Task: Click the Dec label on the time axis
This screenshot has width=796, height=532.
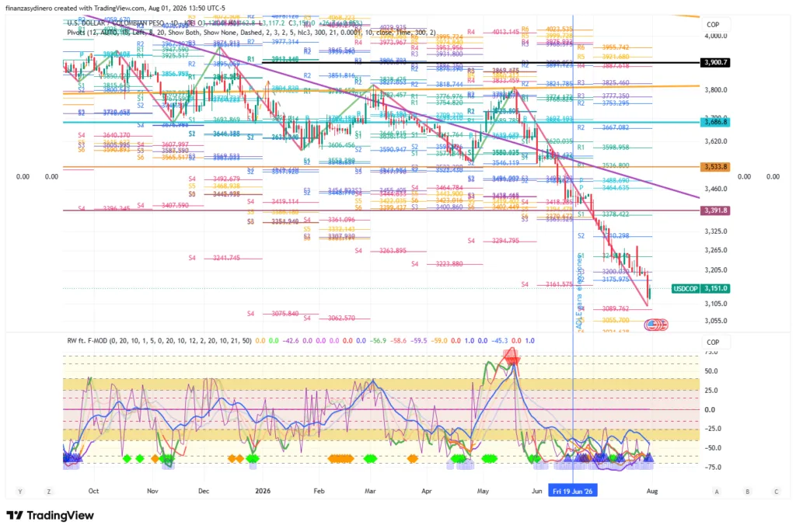Action: click(x=204, y=491)
